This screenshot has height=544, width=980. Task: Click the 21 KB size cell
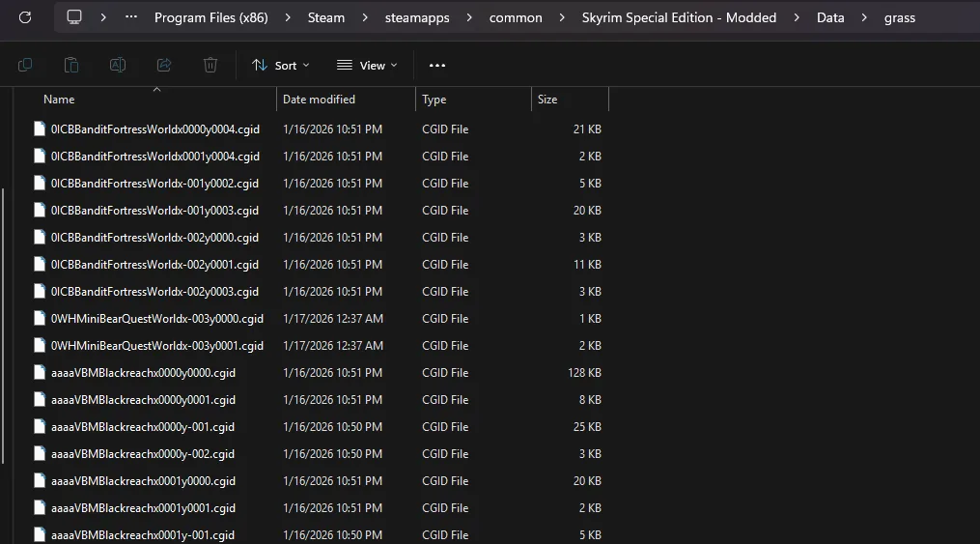click(587, 129)
